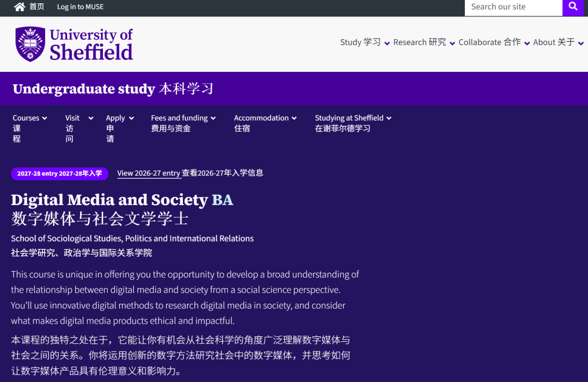Open the University of Sheffield logo link
588x382 pixels.
click(x=74, y=44)
